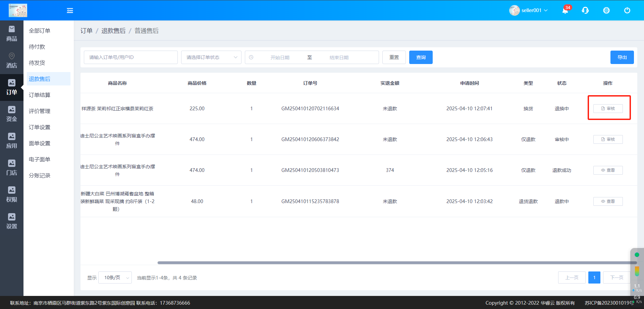Go to 设置 in the left sidebar
Screen dimensions: 644x309
point(12,222)
